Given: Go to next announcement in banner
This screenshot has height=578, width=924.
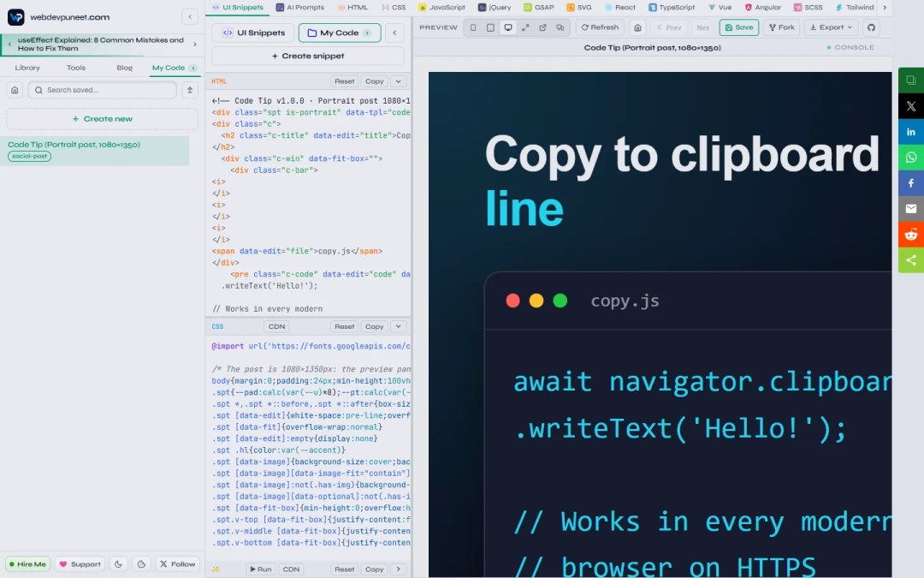Looking at the screenshot, I should coord(195,45).
